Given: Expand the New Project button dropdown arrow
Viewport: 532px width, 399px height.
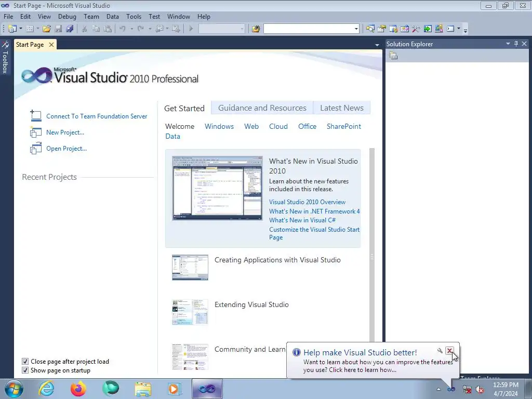Looking at the screenshot, I should tap(21, 29).
